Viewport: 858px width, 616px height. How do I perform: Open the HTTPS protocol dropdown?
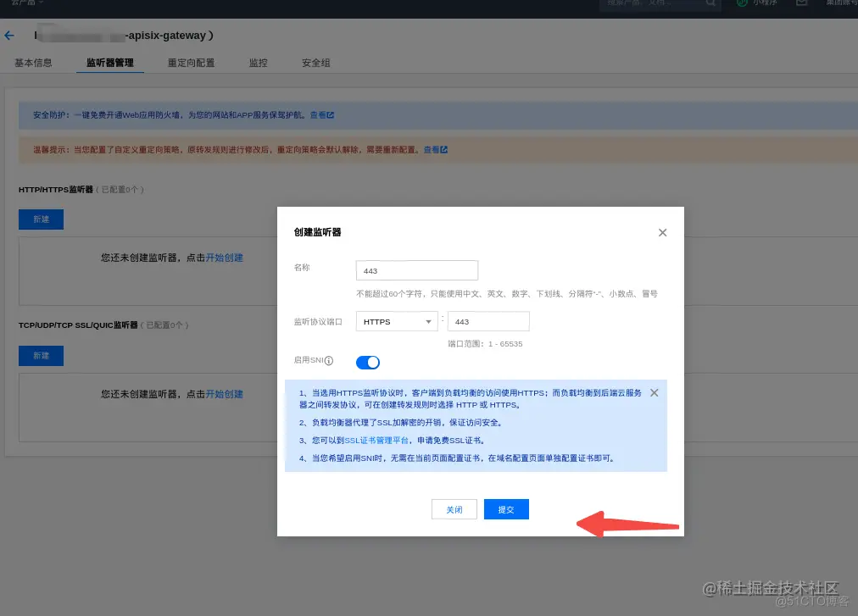click(x=397, y=321)
